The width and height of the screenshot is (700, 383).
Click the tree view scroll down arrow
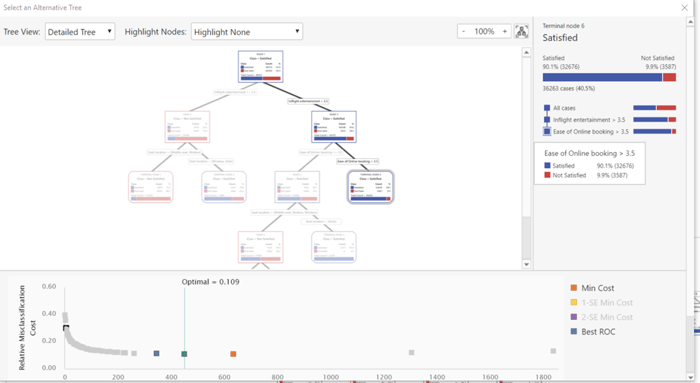(x=526, y=264)
